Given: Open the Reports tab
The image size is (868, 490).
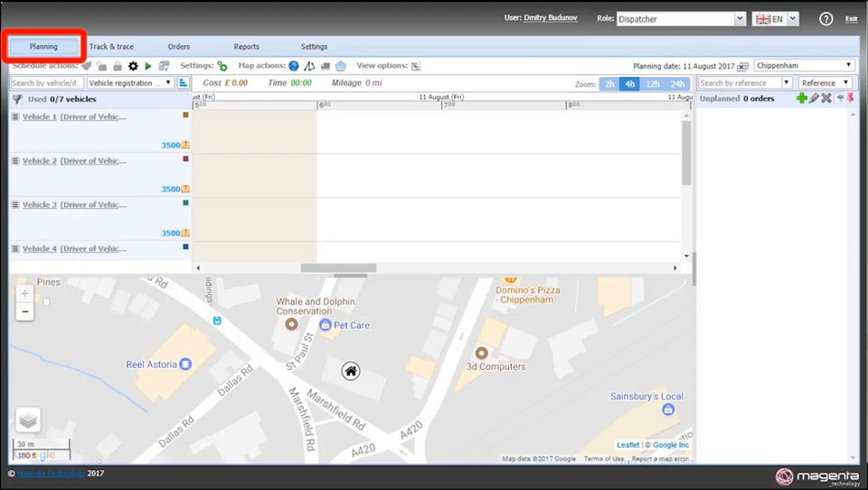Looking at the screenshot, I should tap(246, 47).
